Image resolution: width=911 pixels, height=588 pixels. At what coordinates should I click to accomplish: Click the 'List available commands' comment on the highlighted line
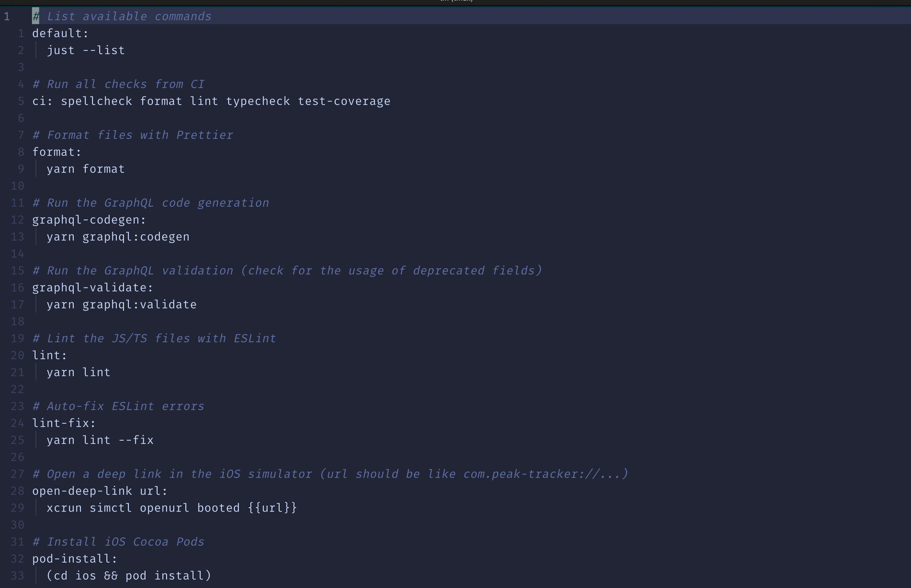click(129, 16)
